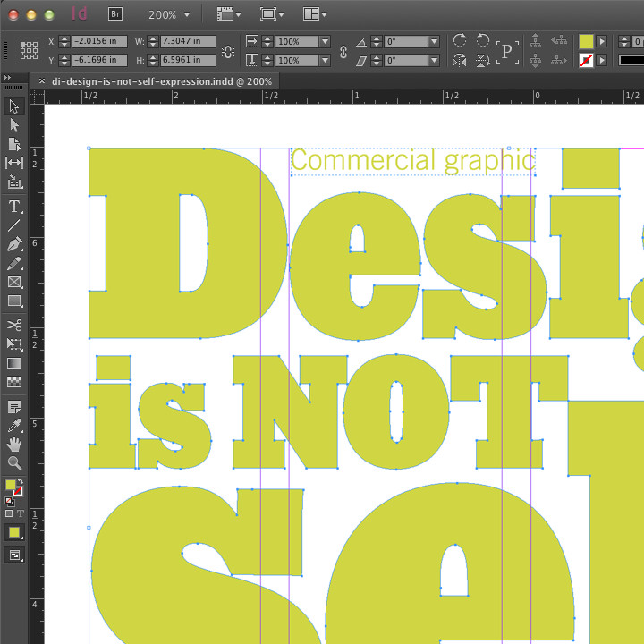Image resolution: width=644 pixels, height=644 pixels.
Task: Select the Gradient Swatch tool
Action: pos(14,363)
